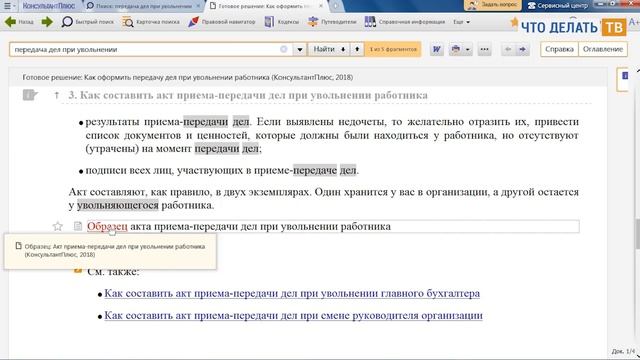Open link about главного бухгалтера
The width and height of the screenshot is (640, 360).
pos(292,293)
